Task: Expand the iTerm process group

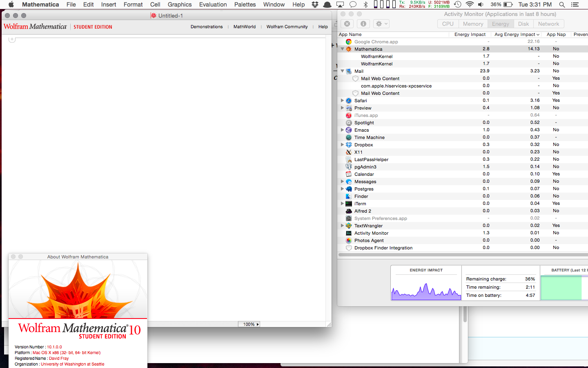Action: tap(342, 204)
